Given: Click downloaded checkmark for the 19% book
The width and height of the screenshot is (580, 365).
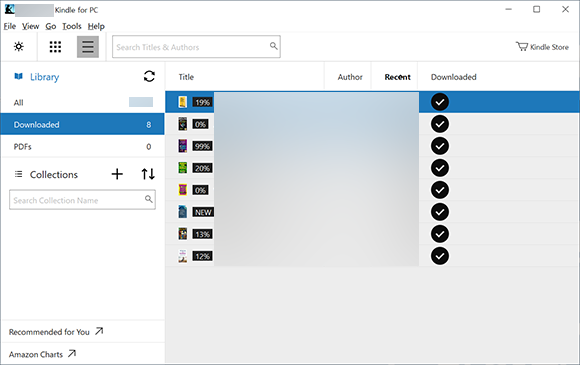Looking at the screenshot, I should click(440, 102).
